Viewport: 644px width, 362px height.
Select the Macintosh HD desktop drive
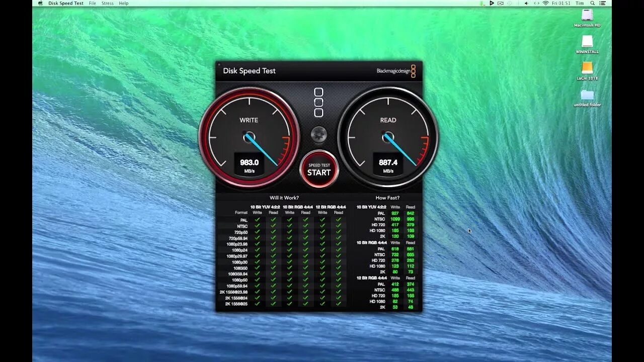pyautogui.click(x=587, y=18)
